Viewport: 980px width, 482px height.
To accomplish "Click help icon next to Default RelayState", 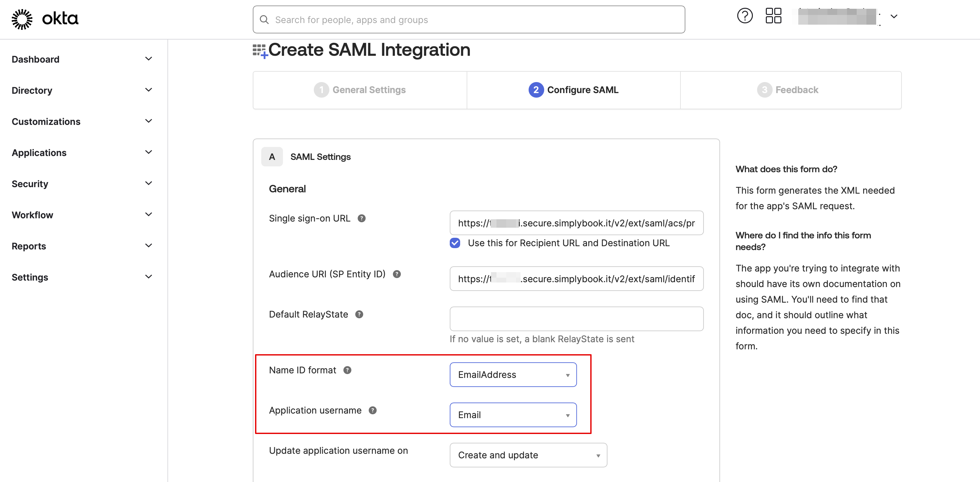I will click(359, 314).
